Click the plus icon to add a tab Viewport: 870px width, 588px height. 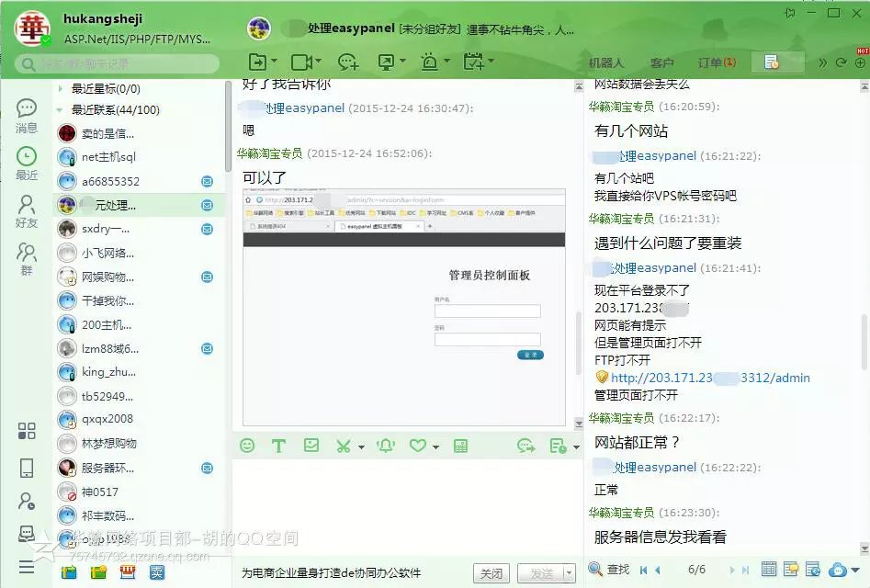pos(860,62)
